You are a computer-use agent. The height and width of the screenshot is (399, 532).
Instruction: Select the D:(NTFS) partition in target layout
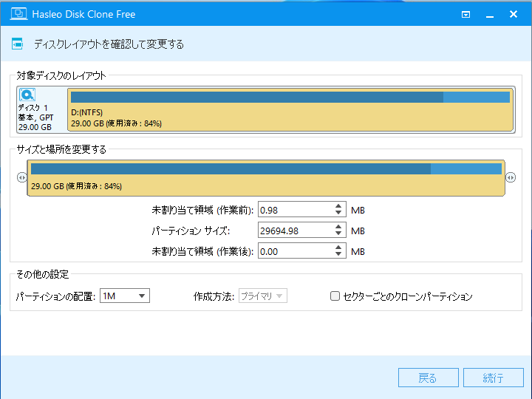tap(291, 109)
